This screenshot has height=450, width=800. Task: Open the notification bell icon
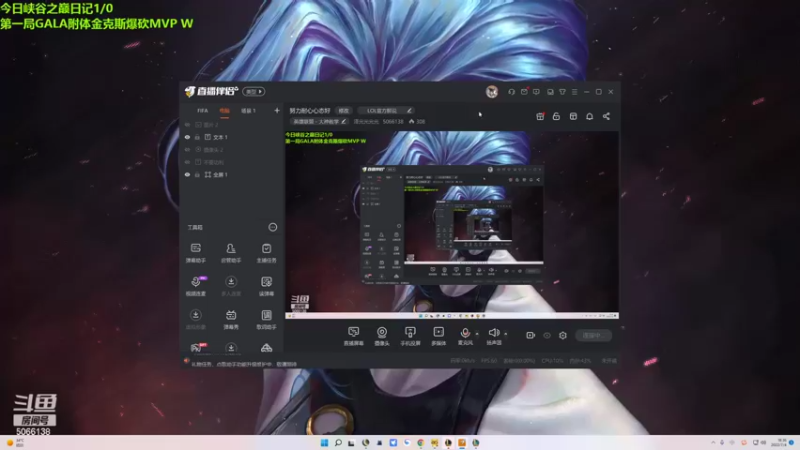[589, 116]
